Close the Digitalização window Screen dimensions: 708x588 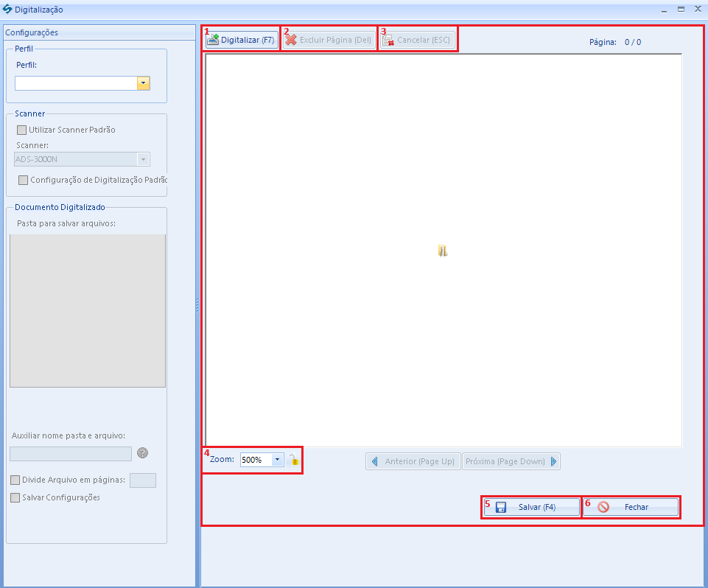[698, 9]
